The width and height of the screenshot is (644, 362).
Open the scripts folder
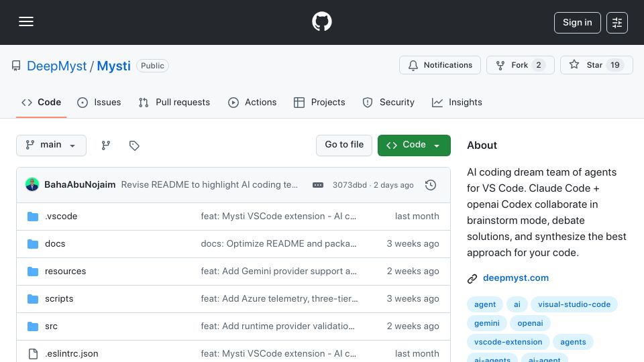[x=59, y=299]
